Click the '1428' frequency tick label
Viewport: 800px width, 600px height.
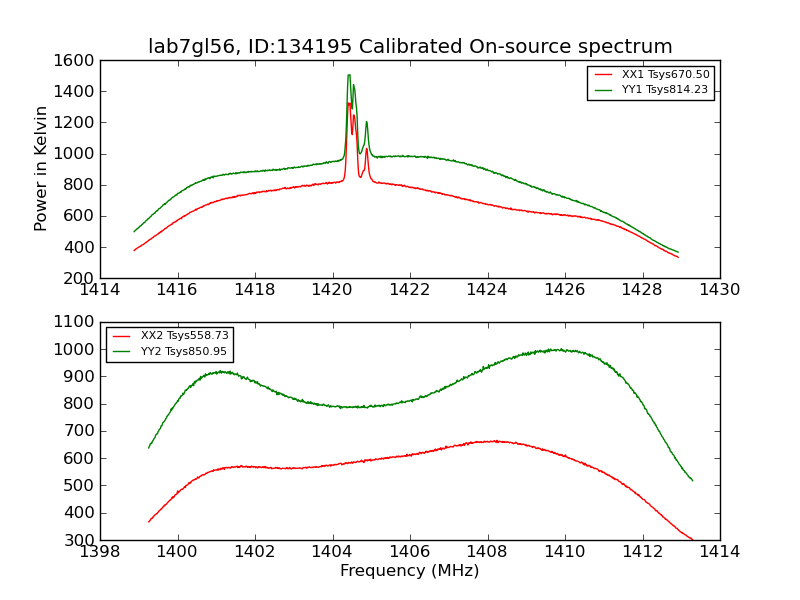pos(642,290)
